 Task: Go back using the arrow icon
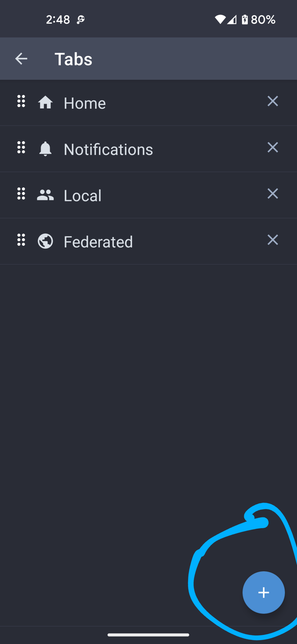tap(21, 59)
